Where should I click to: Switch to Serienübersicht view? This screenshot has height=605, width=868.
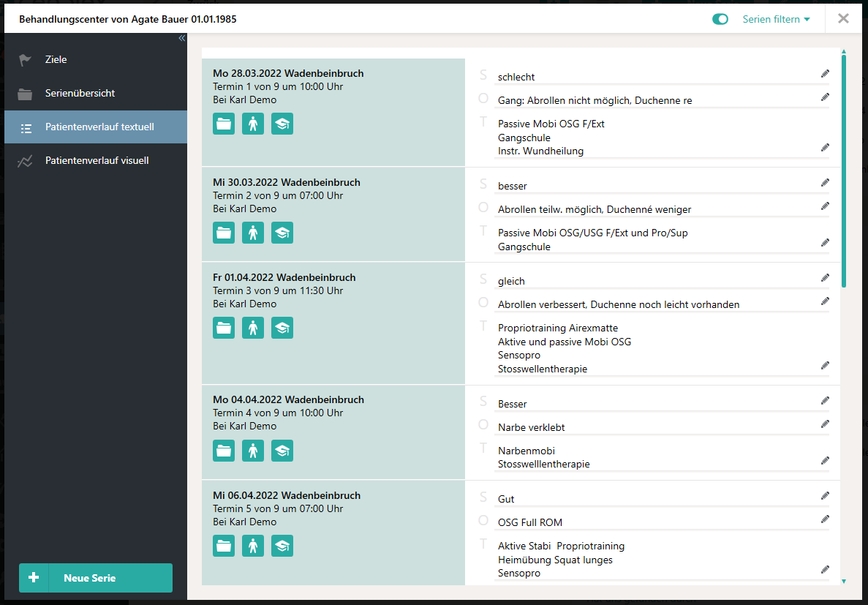click(80, 94)
